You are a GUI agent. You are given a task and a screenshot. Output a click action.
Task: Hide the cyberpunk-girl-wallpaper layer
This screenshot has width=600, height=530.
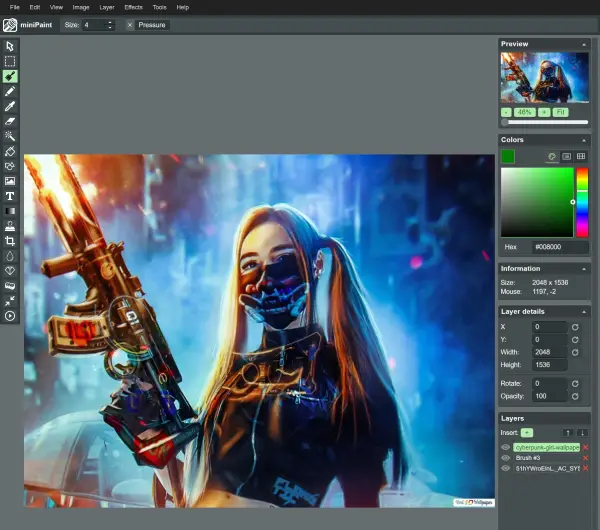coord(505,447)
